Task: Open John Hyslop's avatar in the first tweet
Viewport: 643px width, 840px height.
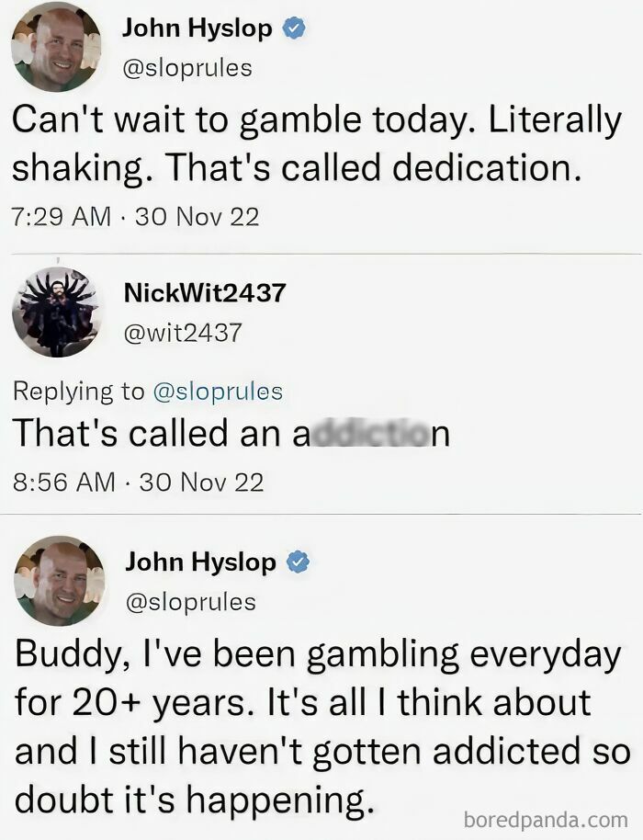Action: tap(57, 47)
